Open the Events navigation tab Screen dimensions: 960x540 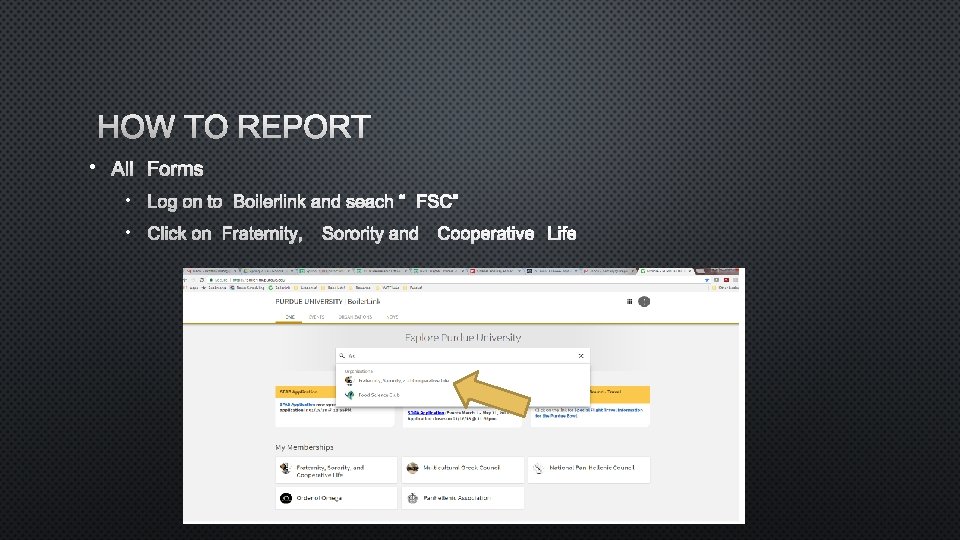pyautogui.click(x=317, y=317)
